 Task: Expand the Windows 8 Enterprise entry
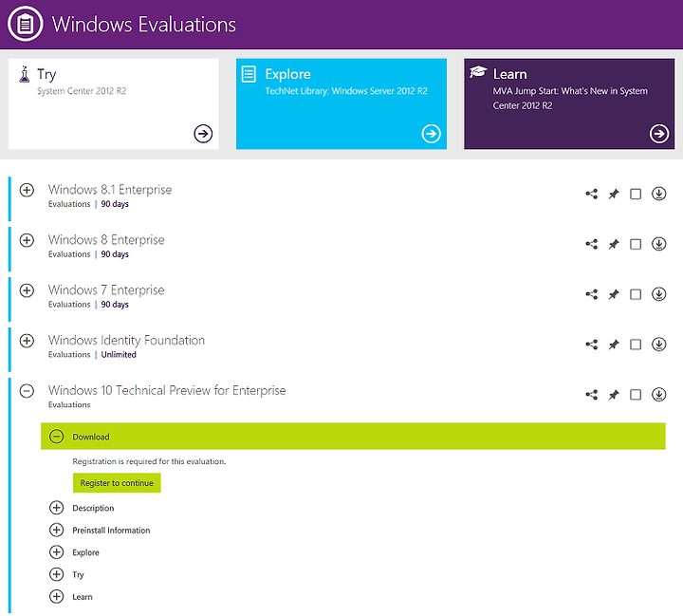click(27, 240)
